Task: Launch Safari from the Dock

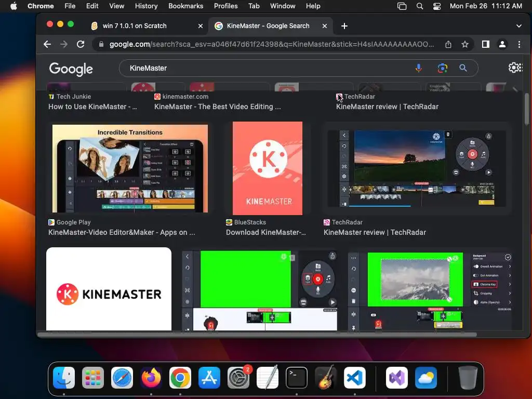Action: [x=122, y=378]
